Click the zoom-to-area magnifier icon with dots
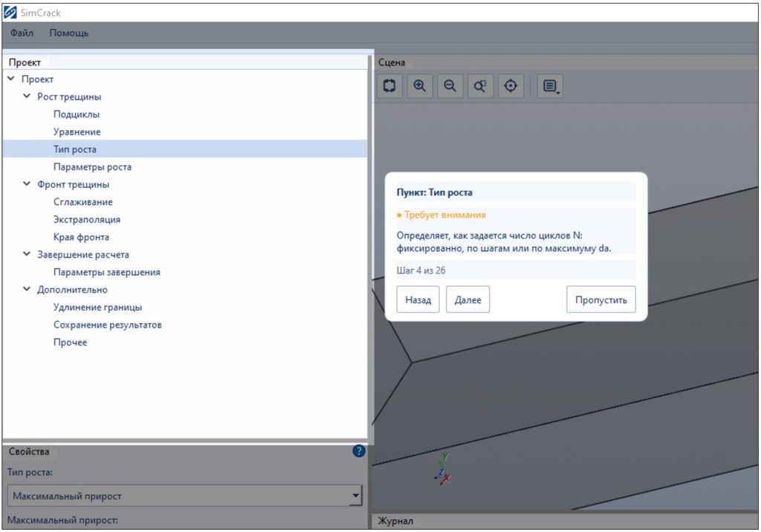761x532 pixels. pyautogui.click(x=481, y=86)
